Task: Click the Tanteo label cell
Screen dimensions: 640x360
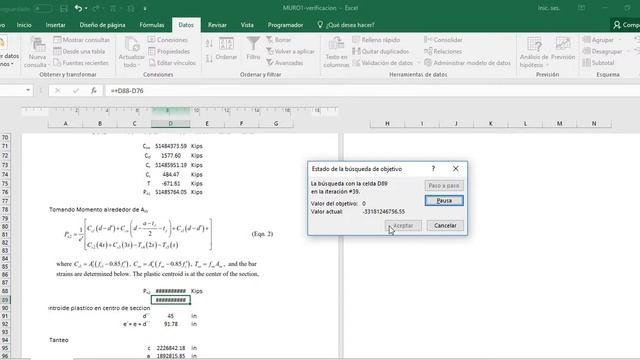Action: [x=59, y=340]
